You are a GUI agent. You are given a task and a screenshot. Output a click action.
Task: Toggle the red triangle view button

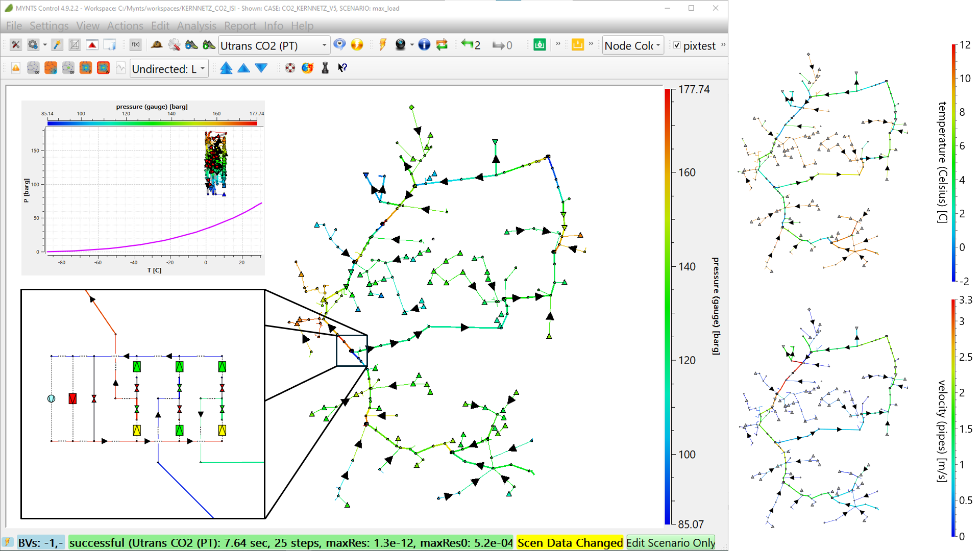pos(92,45)
